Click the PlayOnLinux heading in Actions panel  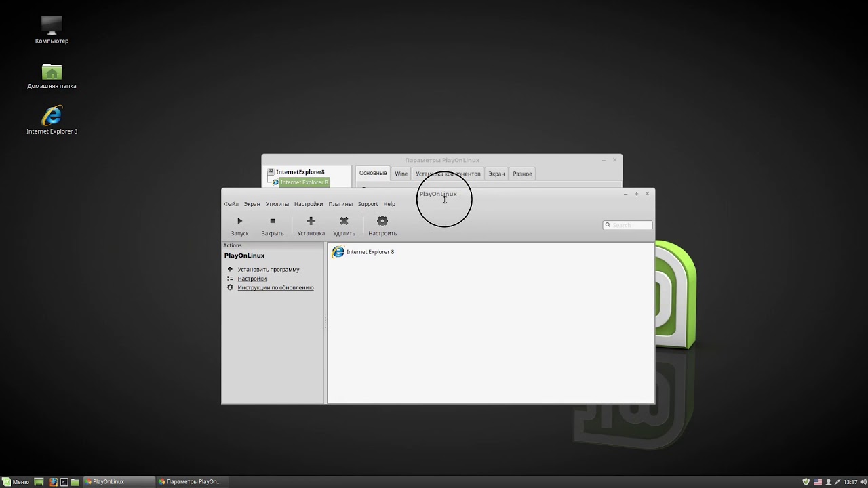coord(245,256)
